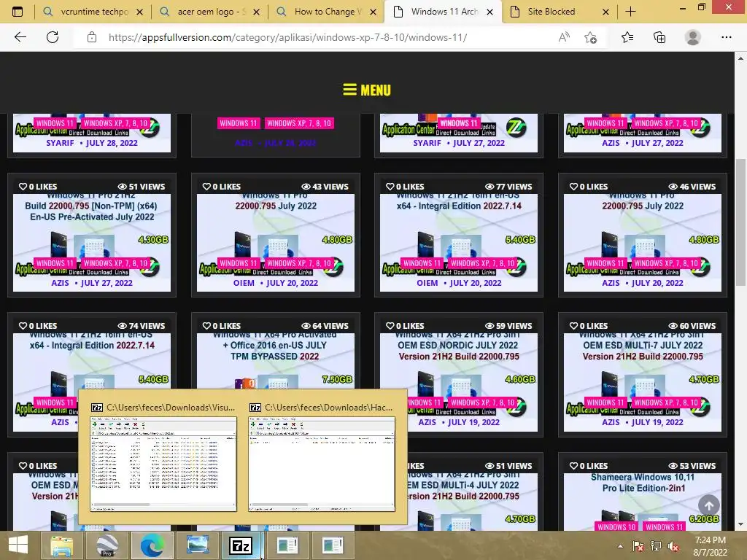
Task: Click WINDOWS 10 tag on Shameera post
Action: [617, 526]
